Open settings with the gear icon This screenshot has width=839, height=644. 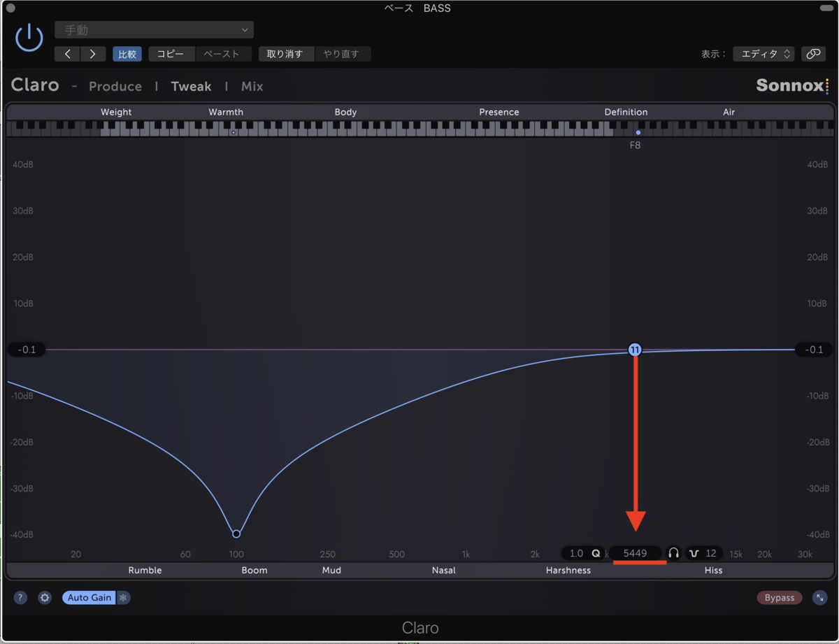[x=45, y=598]
